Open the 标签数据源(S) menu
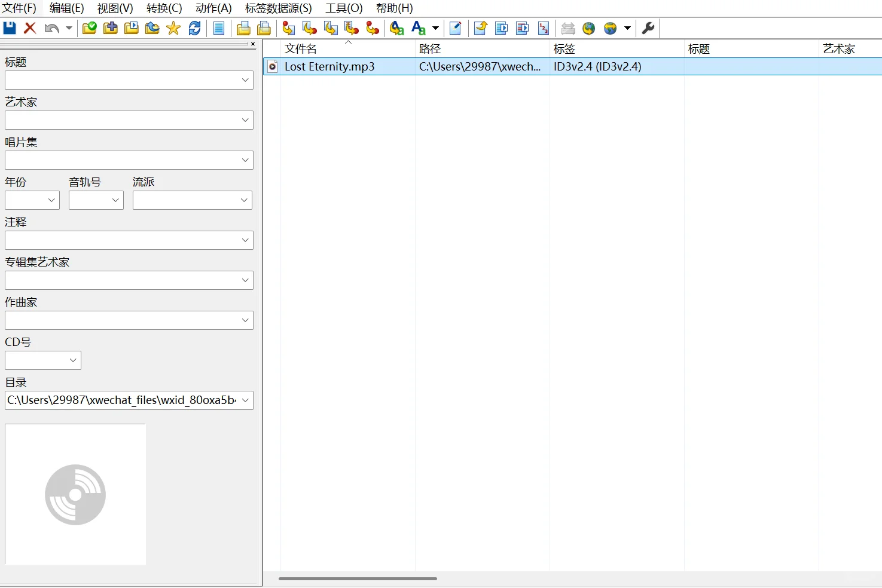 pos(279,8)
